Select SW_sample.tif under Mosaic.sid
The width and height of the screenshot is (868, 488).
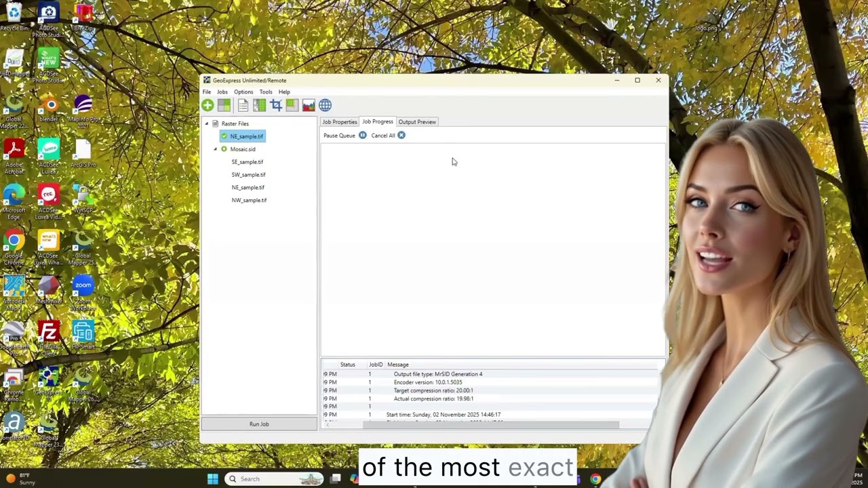click(x=248, y=175)
